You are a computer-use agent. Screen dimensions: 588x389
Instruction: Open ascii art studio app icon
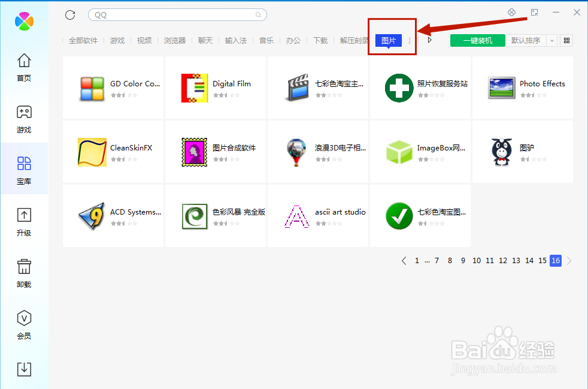coord(296,216)
